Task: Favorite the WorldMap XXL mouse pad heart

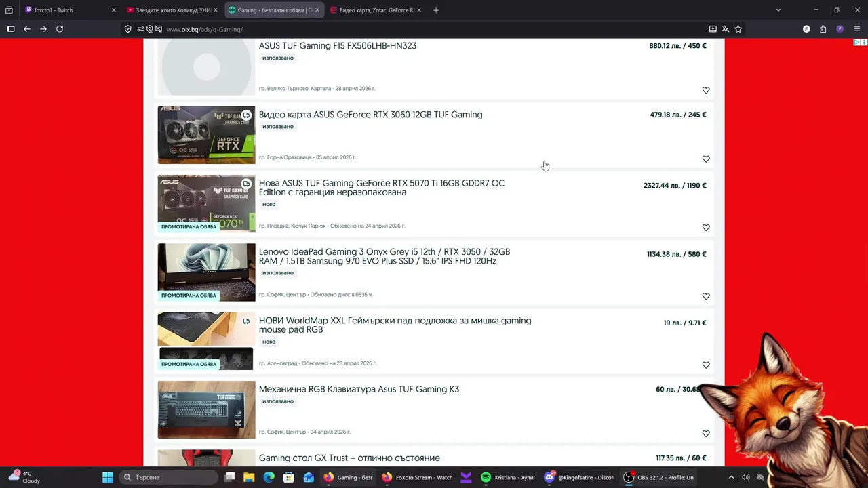Action: click(x=706, y=365)
